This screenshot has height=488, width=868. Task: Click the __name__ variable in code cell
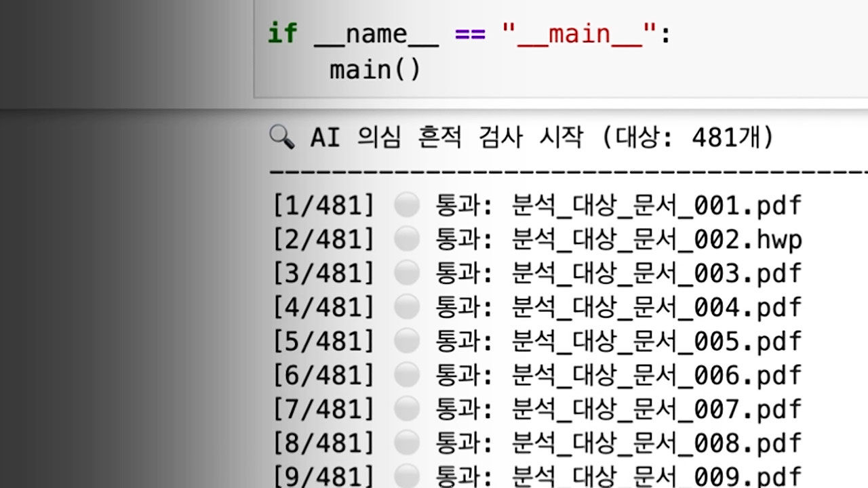pos(376,34)
